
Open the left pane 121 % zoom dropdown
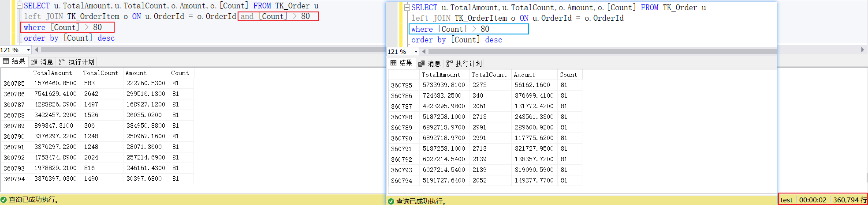tap(28, 50)
